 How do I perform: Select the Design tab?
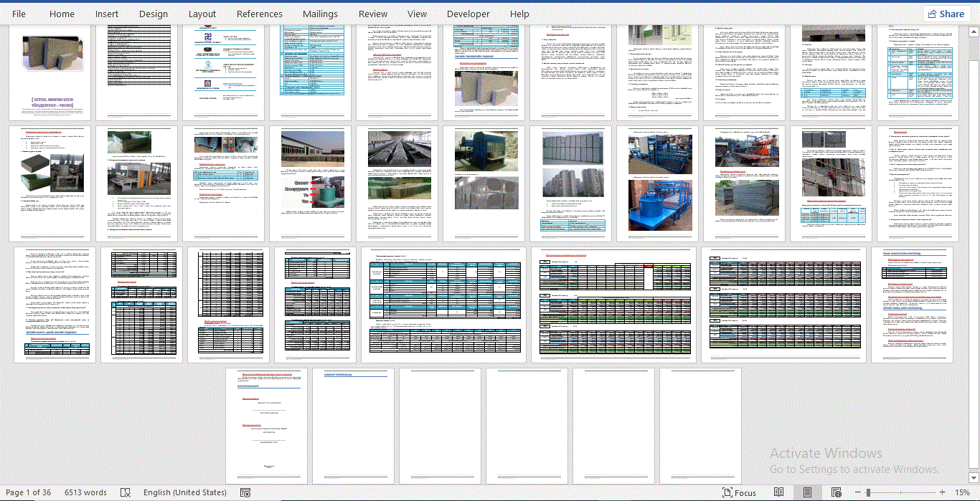[154, 14]
